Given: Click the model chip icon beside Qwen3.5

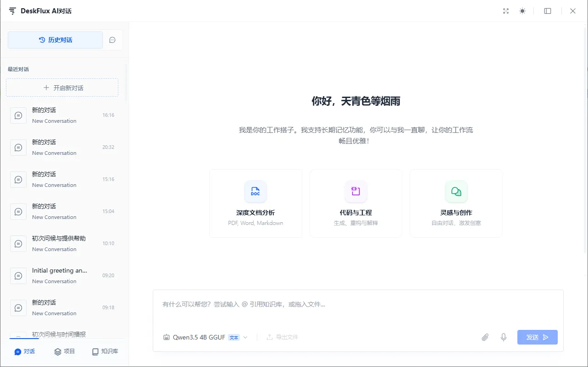Looking at the screenshot, I should pos(166,337).
